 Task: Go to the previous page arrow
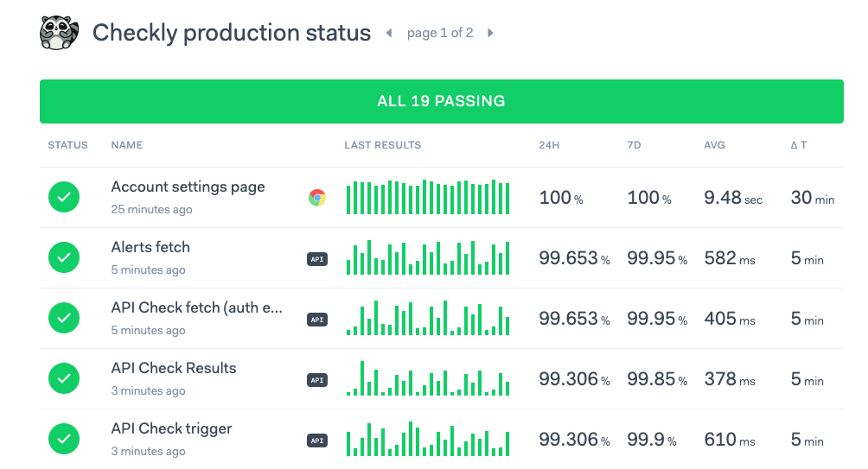click(x=389, y=33)
